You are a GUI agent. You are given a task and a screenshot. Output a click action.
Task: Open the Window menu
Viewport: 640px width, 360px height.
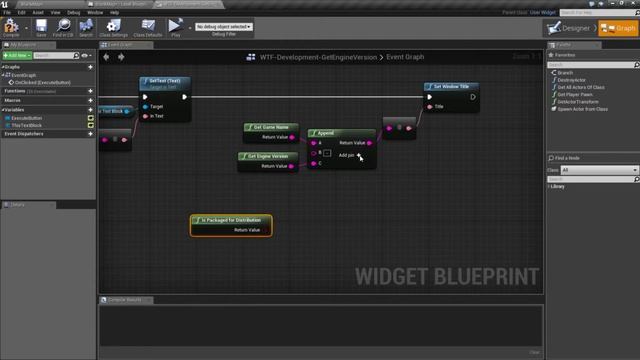point(95,13)
